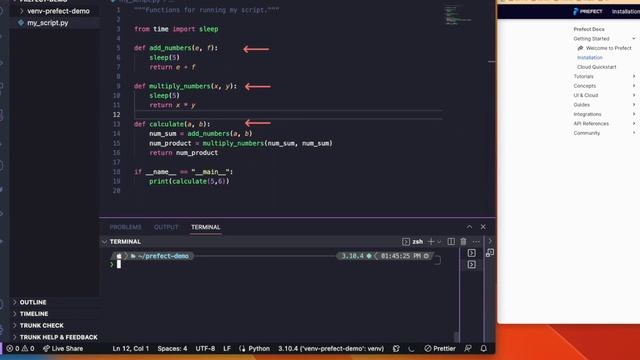Click the def calculate(a, b) function line
The width and height of the screenshot is (640, 360).
tap(172, 124)
